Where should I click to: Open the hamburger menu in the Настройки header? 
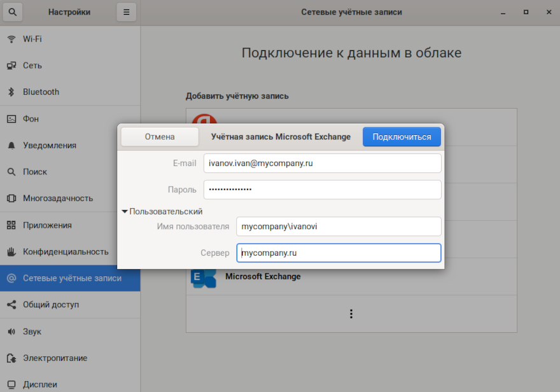[x=126, y=11]
